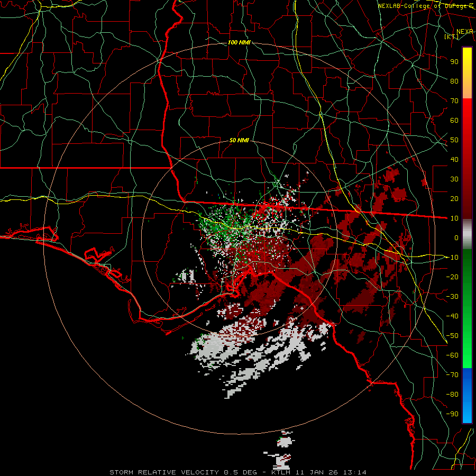Screen dimensions: 476x476
Task: Click the [KT] units label
Action: click(452, 36)
